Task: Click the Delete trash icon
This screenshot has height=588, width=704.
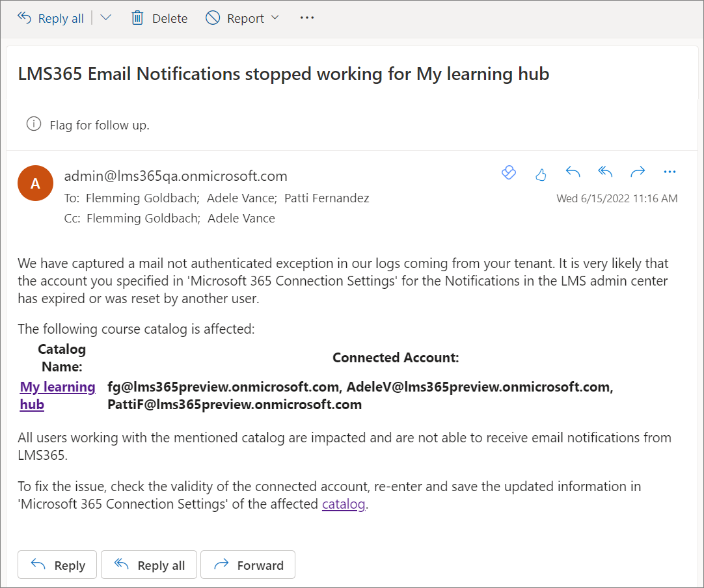Action: click(137, 18)
